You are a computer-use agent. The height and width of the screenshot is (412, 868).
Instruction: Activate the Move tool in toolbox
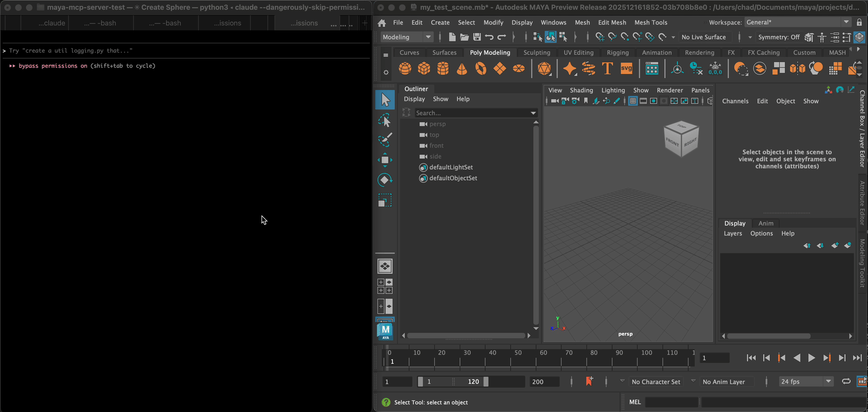tap(385, 160)
